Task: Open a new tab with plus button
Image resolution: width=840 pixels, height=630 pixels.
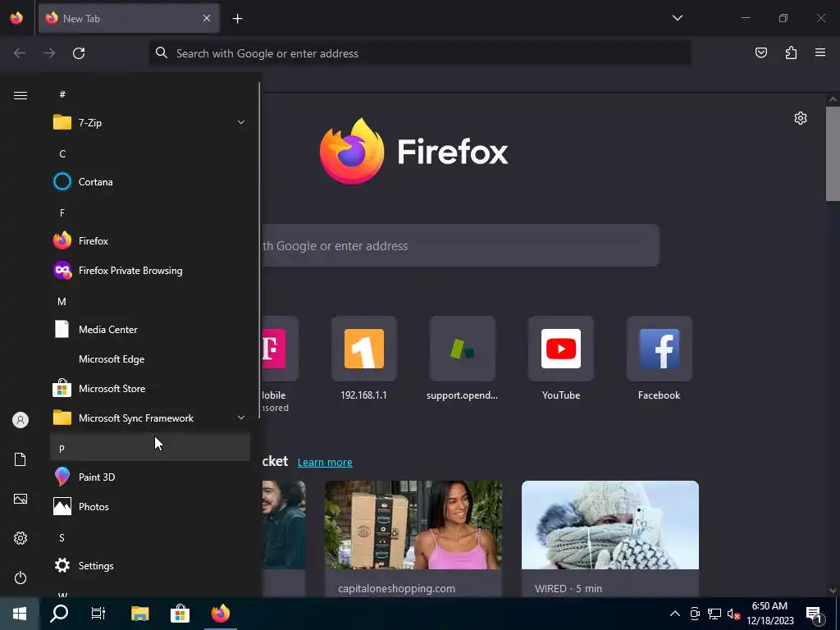Action: pos(237,19)
